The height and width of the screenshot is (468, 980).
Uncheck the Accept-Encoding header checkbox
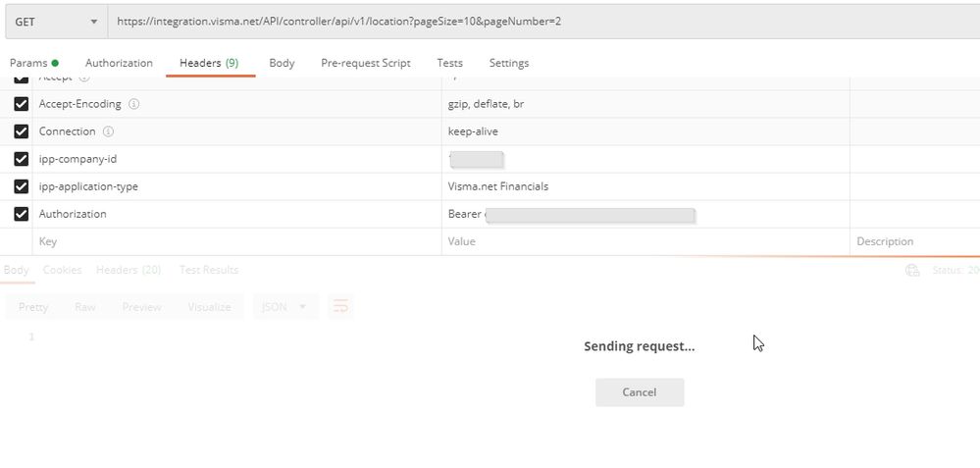pyautogui.click(x=22, y=104)
